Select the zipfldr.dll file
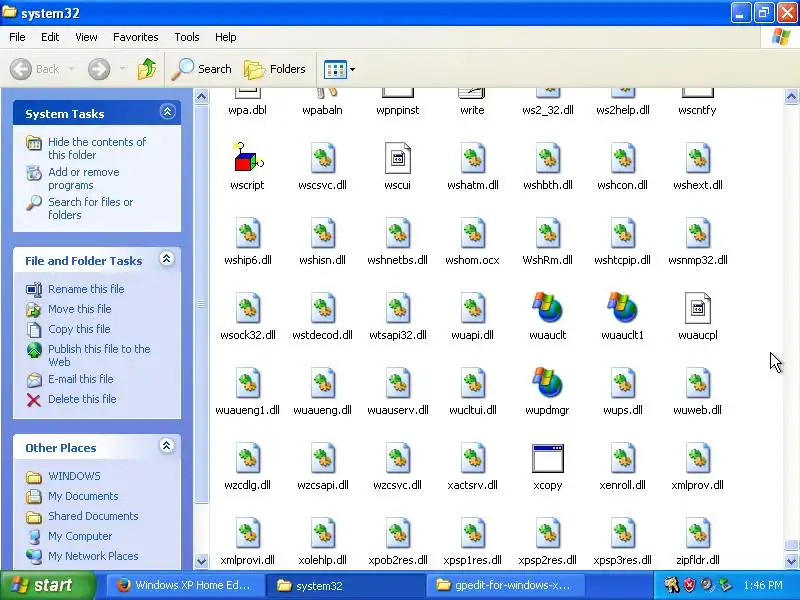 pos(697,533)
